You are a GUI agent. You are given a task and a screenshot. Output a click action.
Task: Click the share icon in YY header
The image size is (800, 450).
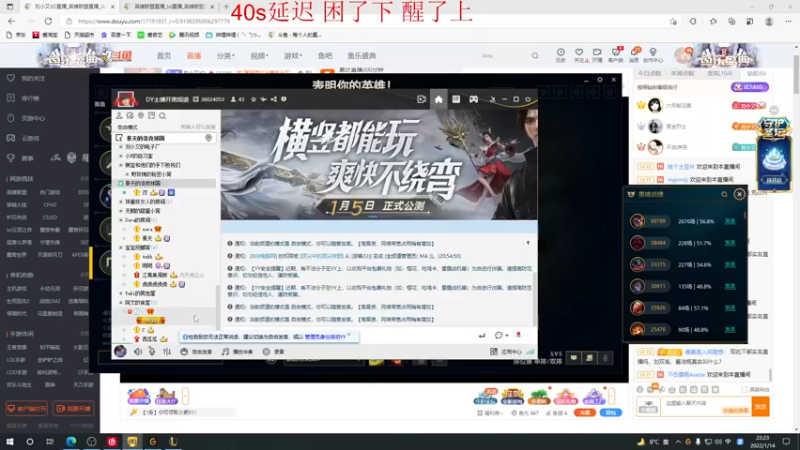pos(274,99)
